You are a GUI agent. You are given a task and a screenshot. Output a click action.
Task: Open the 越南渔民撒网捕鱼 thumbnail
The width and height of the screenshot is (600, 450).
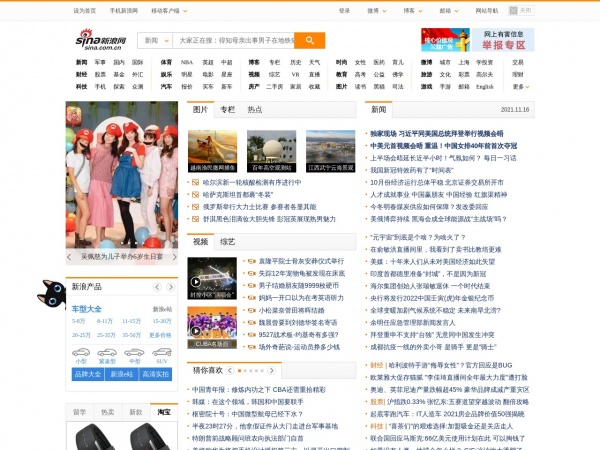(212, 151)
